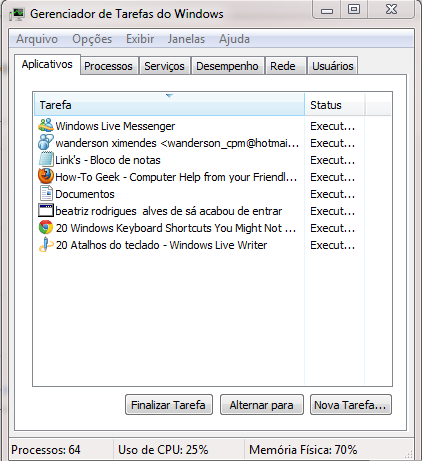422x461 pixels.
Task: Select the Chrome icon for Keyboard Shortcuts
Action: [46, 227]
